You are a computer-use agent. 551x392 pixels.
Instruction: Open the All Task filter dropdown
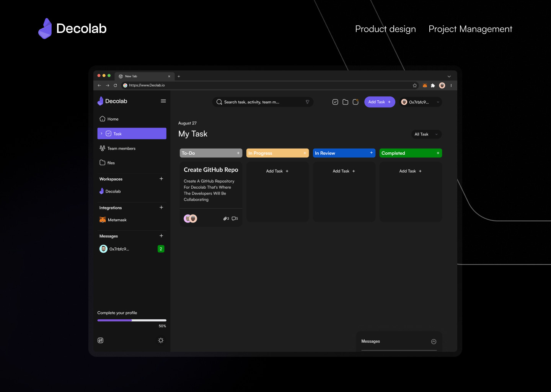click(426, 134)
